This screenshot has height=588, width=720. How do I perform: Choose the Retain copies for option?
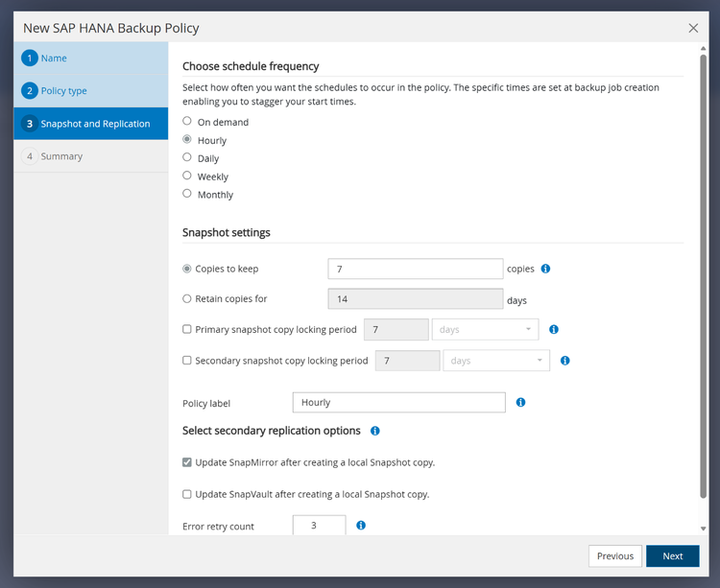(187, 299)
